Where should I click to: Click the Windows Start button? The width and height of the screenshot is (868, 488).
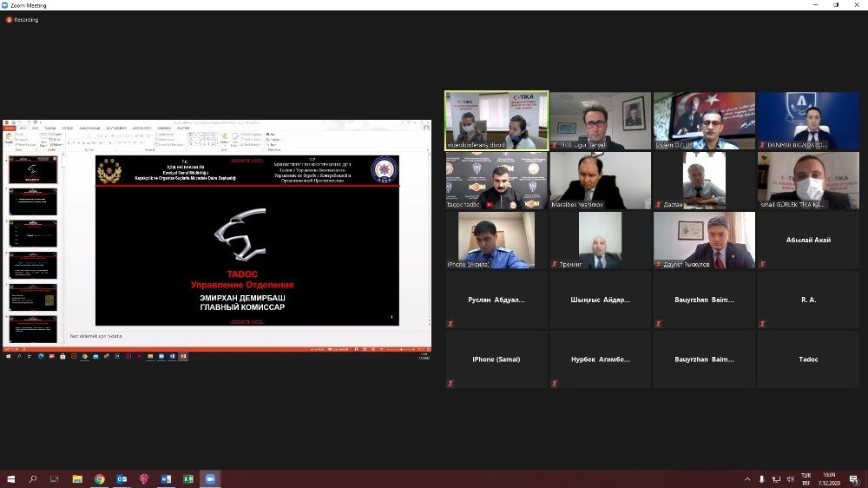[10, 478]
